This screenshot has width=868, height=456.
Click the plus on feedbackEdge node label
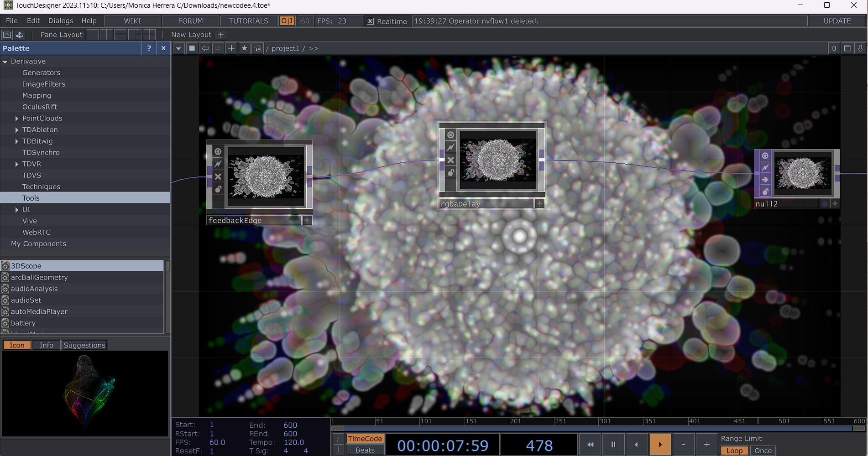(307, 220)
